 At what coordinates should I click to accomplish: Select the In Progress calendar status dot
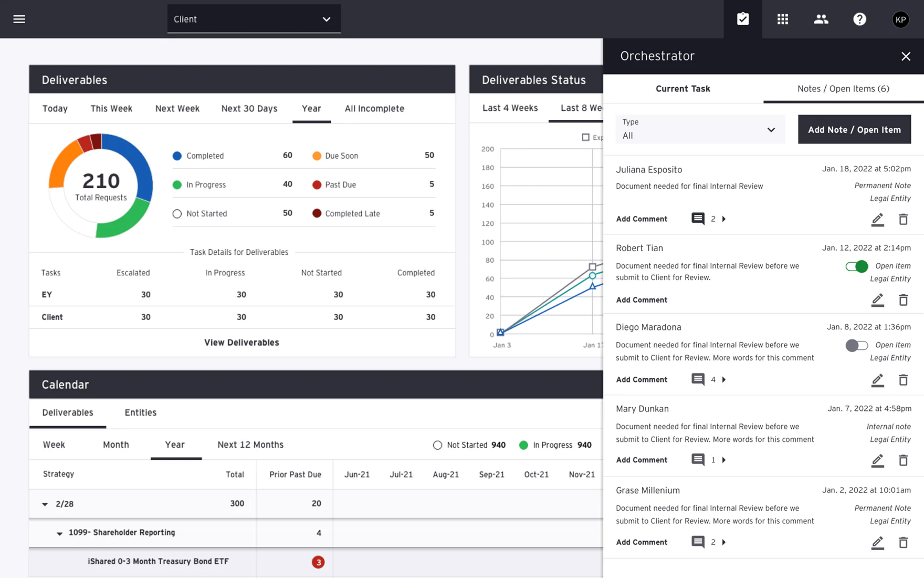[x=523, y=445]
